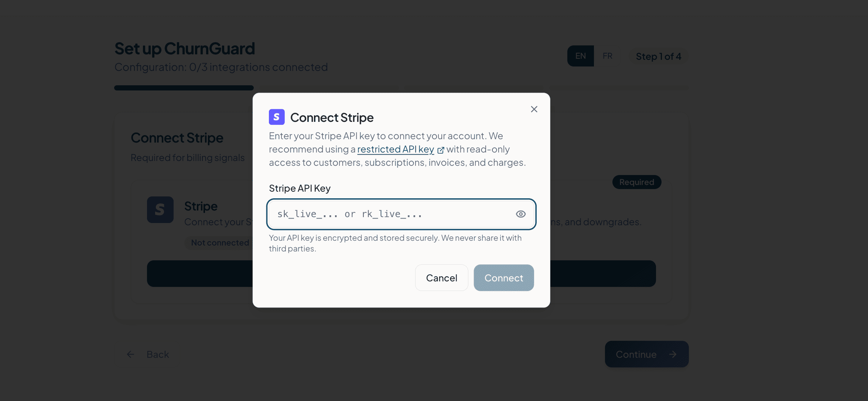Click the setup progress bar

coord(184,88)
